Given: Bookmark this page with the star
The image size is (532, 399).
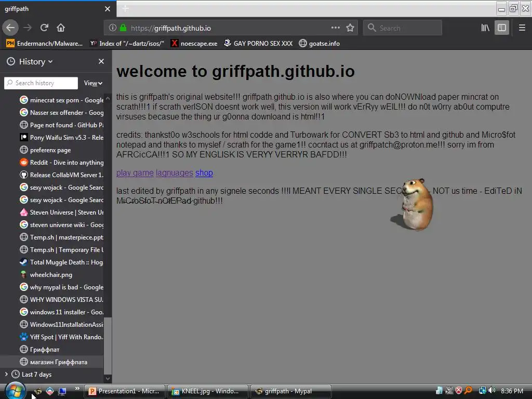Looking at the screenshot, I should point(350,28).
